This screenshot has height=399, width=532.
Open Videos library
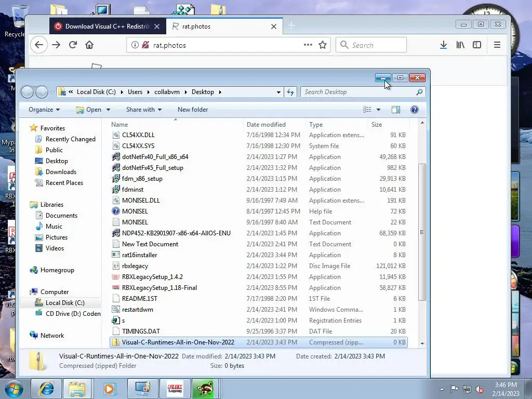(x=49, y=248)
